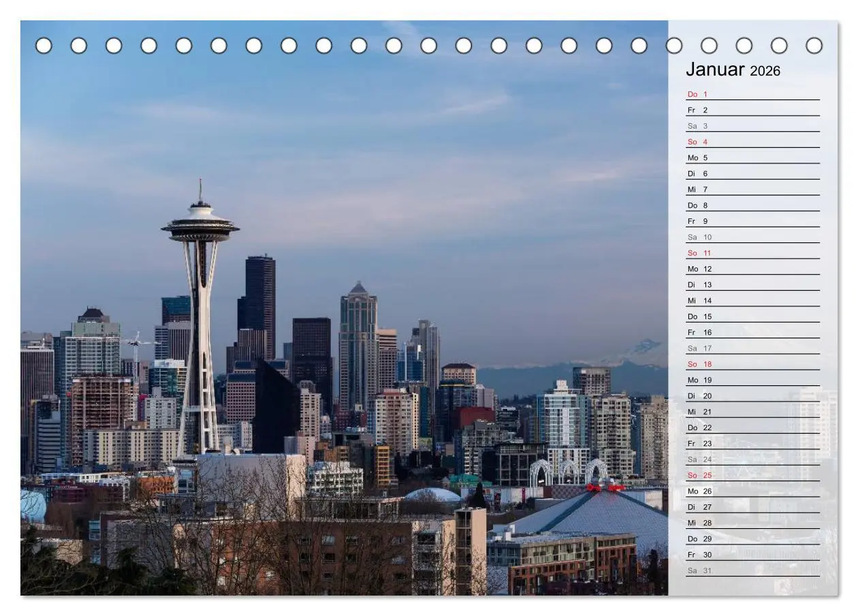Select the 'Di 27' calendar row
This screenshot has width=858, height=616.
tap(752, 507)
